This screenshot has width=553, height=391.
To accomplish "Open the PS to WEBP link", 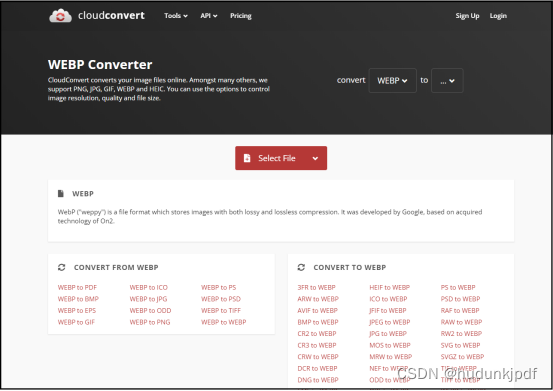I will 458,288.
